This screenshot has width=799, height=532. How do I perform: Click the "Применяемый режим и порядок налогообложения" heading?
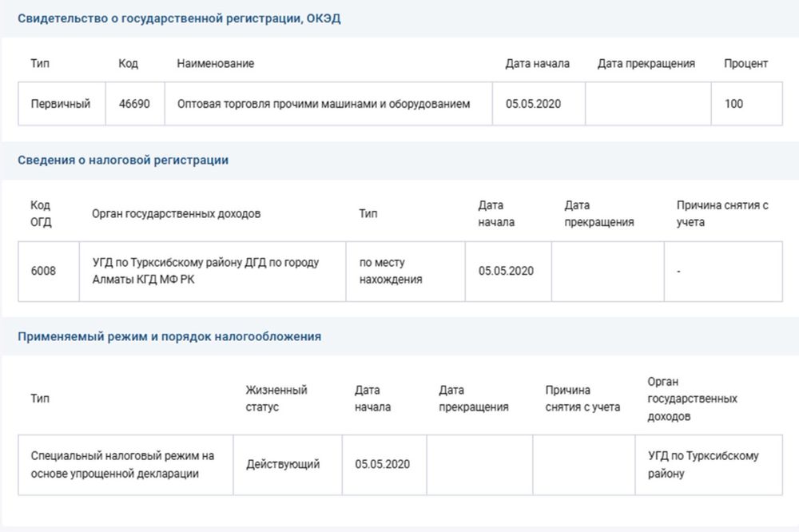pyautogui.click(x=169, y=336)
